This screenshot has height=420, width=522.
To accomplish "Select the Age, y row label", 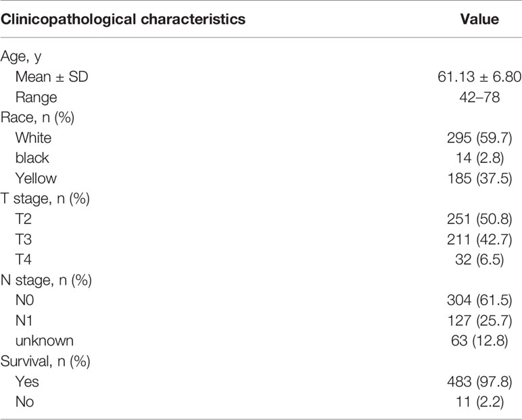I will pyautogui.click(x=21, y=57).
